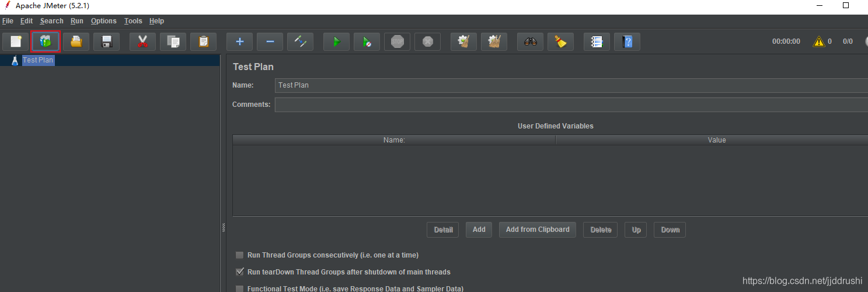Viewport: 868px width, 292px height.
Task: Enable Run Thread Groups consecutively checkbox
Action: [x=239, y=255]
